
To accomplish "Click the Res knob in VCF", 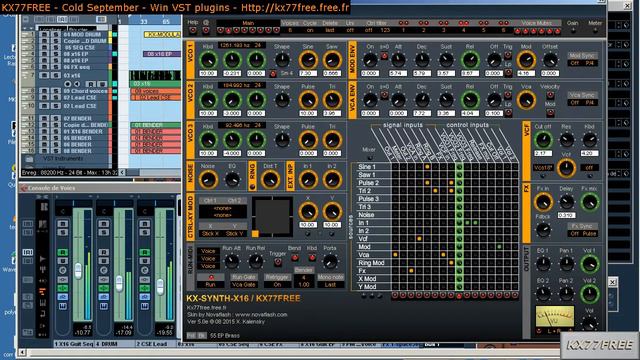I will 566,140.
